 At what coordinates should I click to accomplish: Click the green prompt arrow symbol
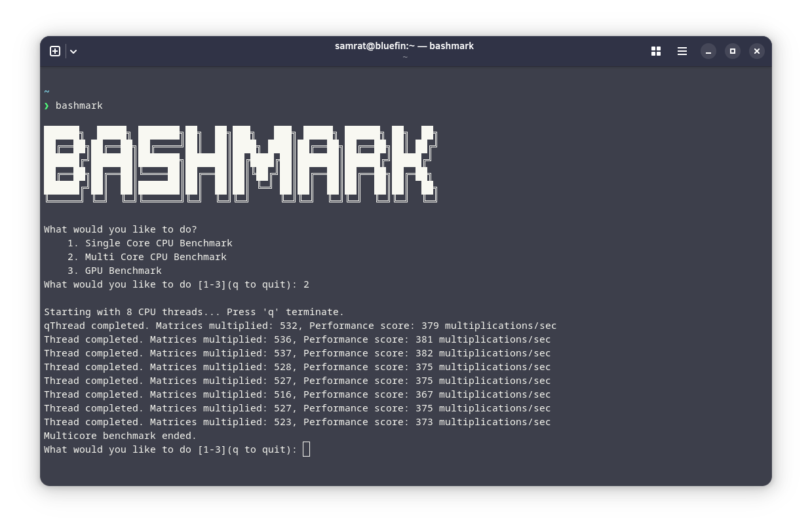coord(47,105)
